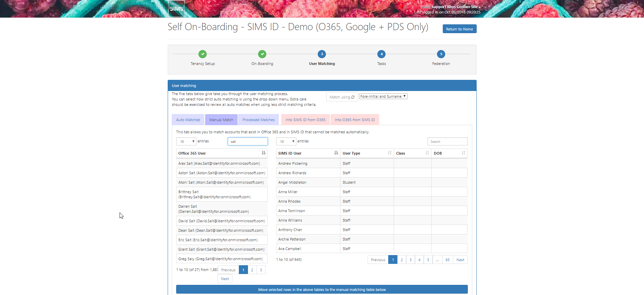The image size is (644, 295).
Task: Switch to the Auto Matched tab
Action: click(x=188, y=120)
